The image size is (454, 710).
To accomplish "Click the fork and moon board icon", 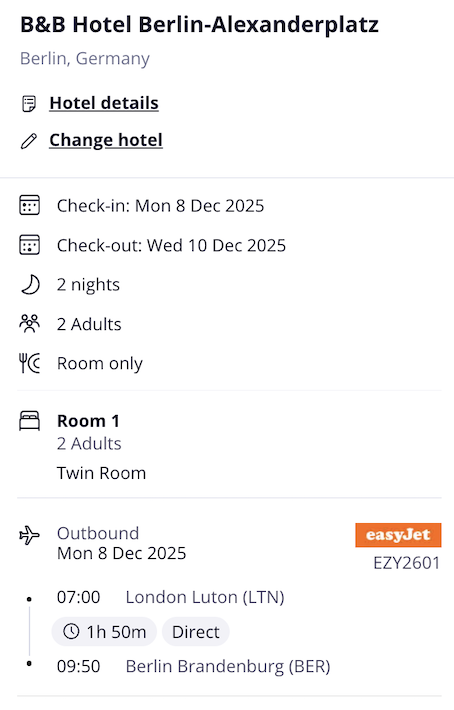I will pos(29,363).
